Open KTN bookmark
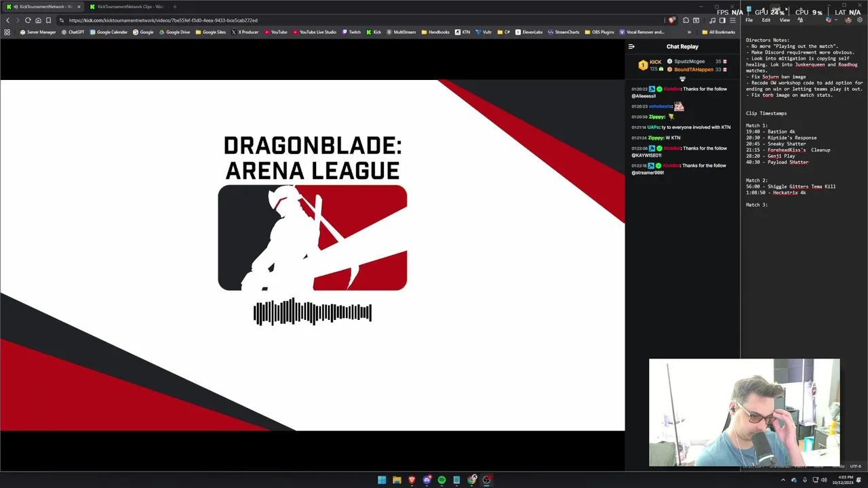This screenshot has height=488, width=868. [462, 32]
